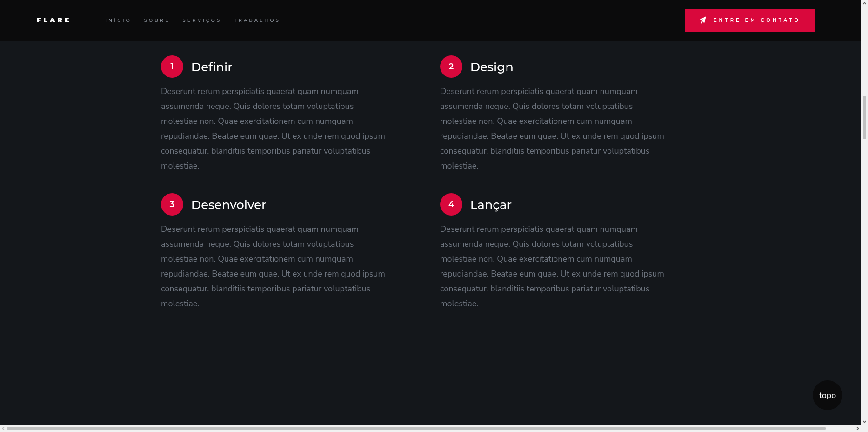Click the red circle numbered 2

[x=451, y=67]
